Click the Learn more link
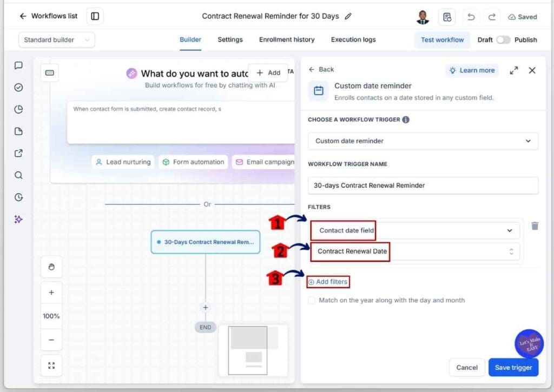The image size is (554, 392). (x=472, y=70)
